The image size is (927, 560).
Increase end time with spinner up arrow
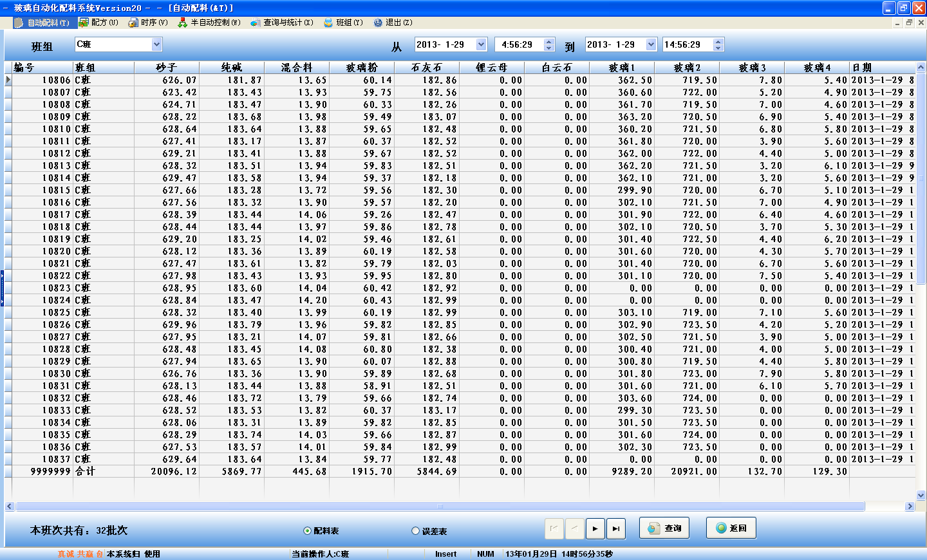[x=718, y=41]
